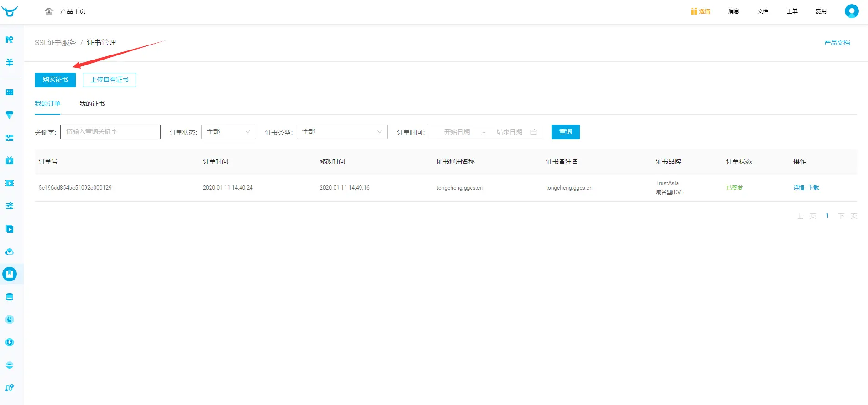Image resolution: width=868 pixels, height=405 pixels.
Task: Open the route-pin sidebar icon
Action: tap(10, 388)
